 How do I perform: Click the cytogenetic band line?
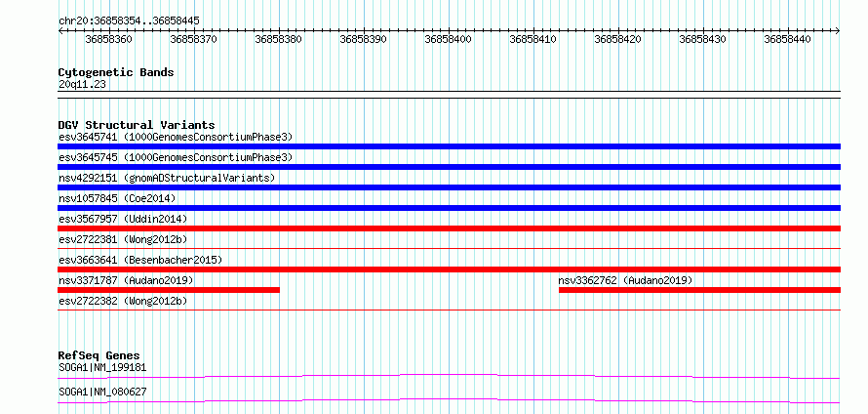[449, 94]
